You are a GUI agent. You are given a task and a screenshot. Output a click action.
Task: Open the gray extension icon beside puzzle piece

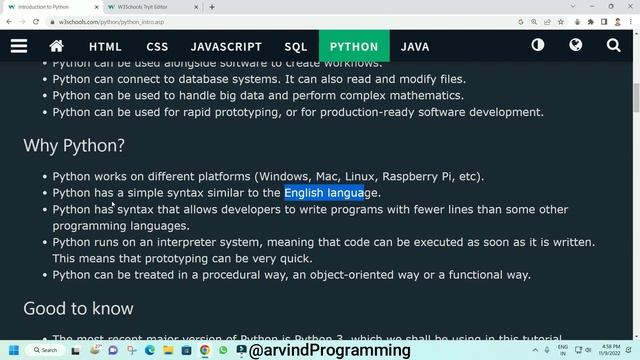(577, 22)
